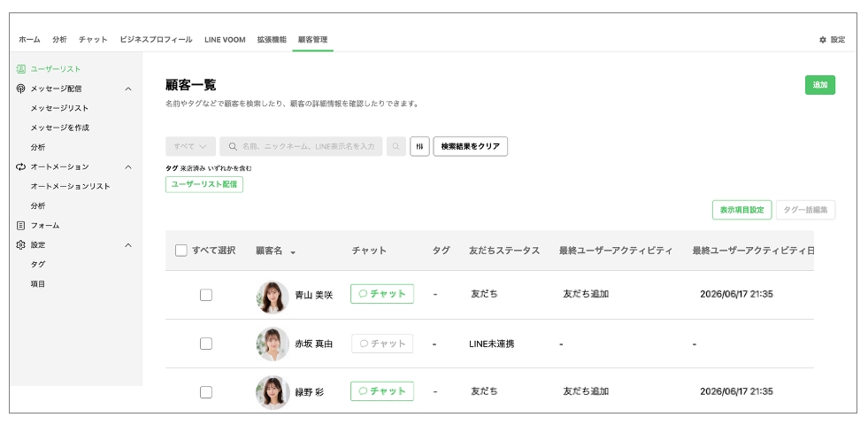Open the チャット tab

pos(93,40)
